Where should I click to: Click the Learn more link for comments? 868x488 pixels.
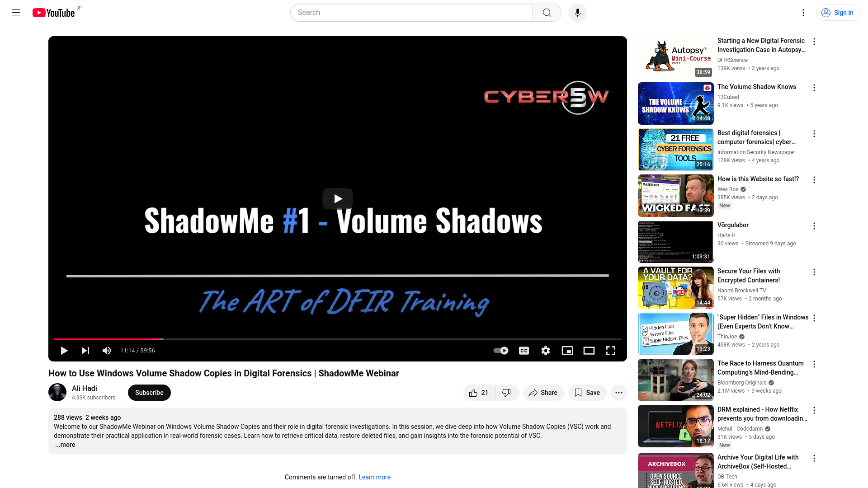(374, 477)
